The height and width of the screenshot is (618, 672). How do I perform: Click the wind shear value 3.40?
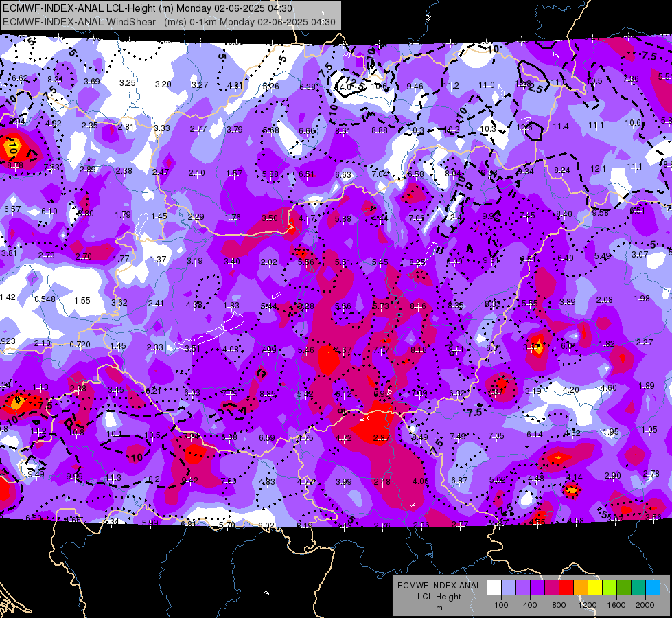(232, 261)
